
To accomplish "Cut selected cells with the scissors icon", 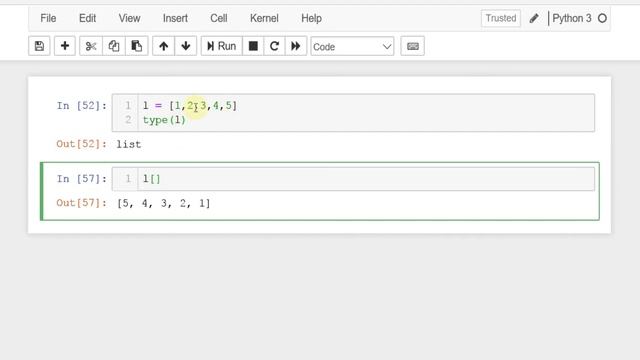I will pos(91,46).
